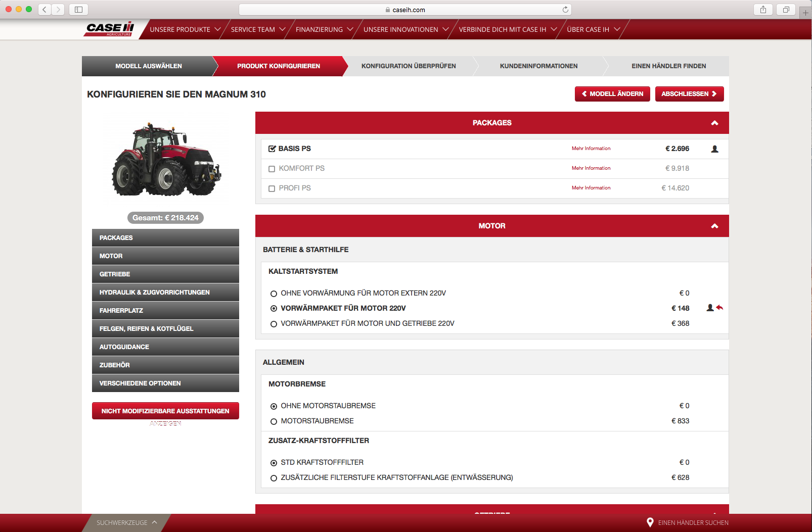Click Safari forward arrow
Image resolution: width=812 pixels, height=532 pixels.
(x=58, y=9)
